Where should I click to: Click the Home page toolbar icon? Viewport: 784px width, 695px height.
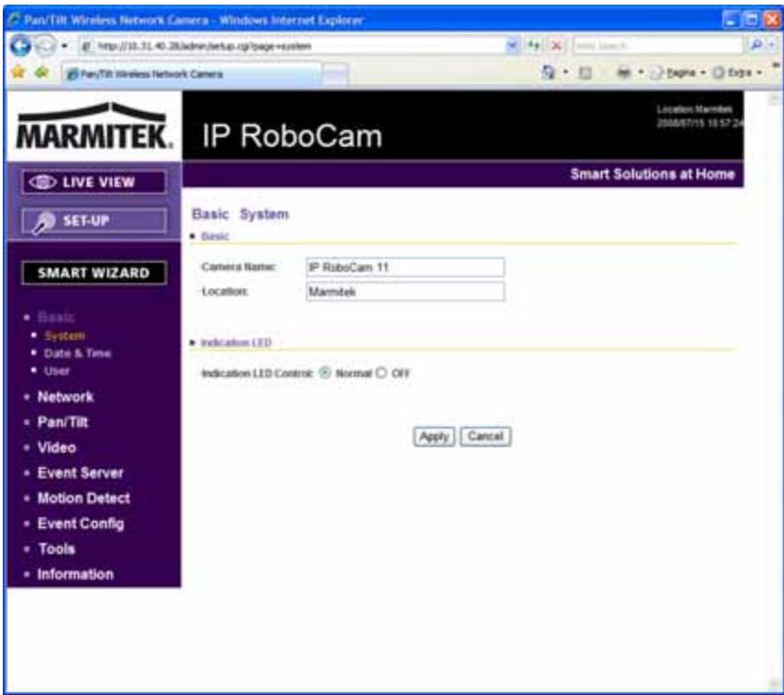[x=548, y=73]
